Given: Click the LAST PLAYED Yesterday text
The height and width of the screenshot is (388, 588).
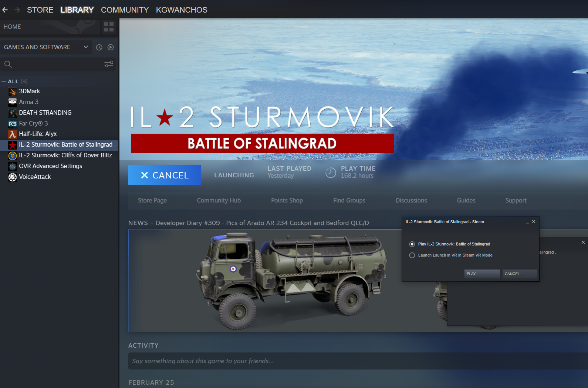Looking at the screenshot, I should pos(289,172).
